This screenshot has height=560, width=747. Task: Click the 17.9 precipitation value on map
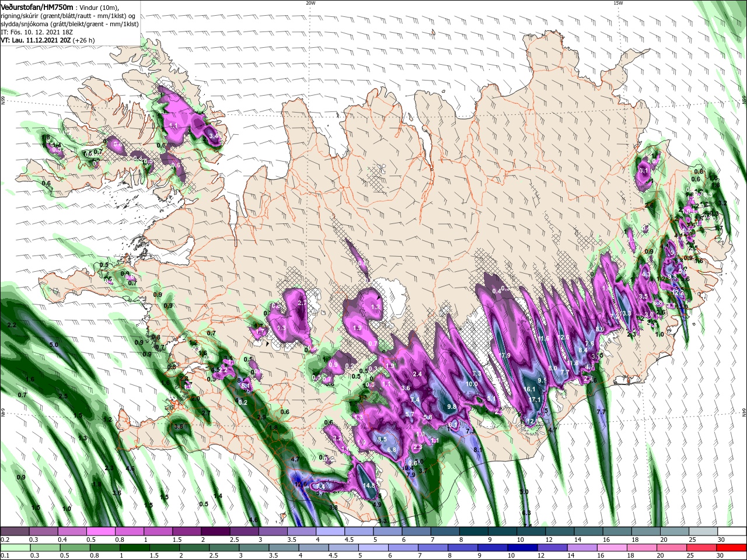505,355
